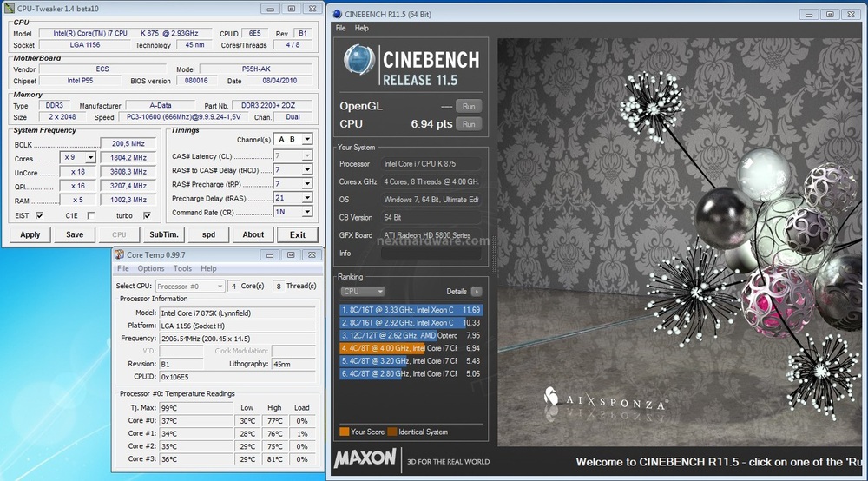The height and width of the screenshot is (481, 868).
Task: Open the Help menu in CINEBENCH
Action: (361, 29)
